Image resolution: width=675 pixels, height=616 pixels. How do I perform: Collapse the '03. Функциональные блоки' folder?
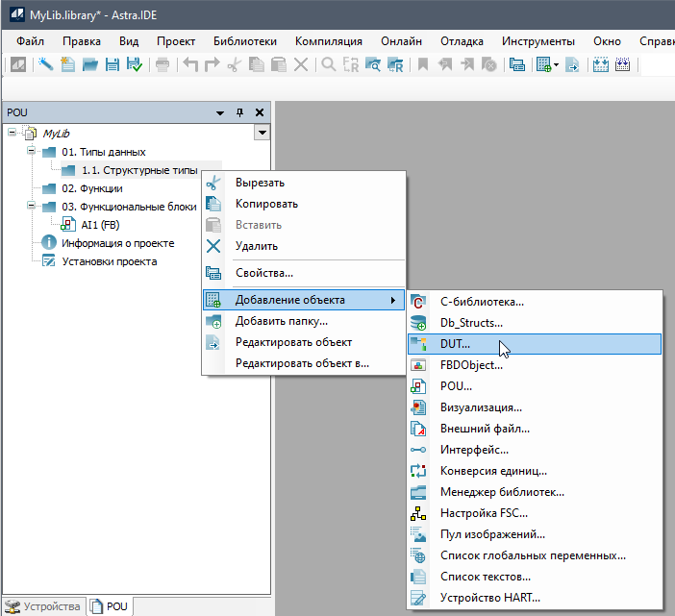coord(31,207)
